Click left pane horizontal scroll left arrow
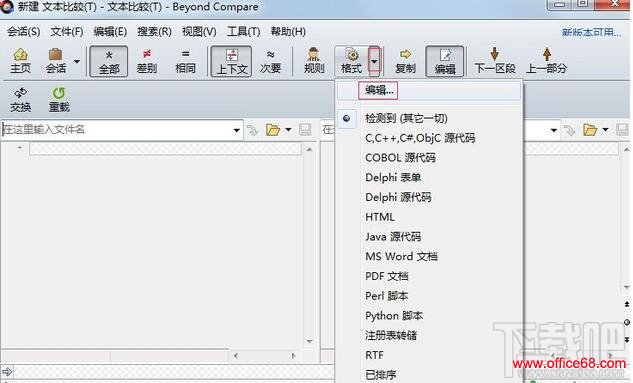 [x=236, y=356]
